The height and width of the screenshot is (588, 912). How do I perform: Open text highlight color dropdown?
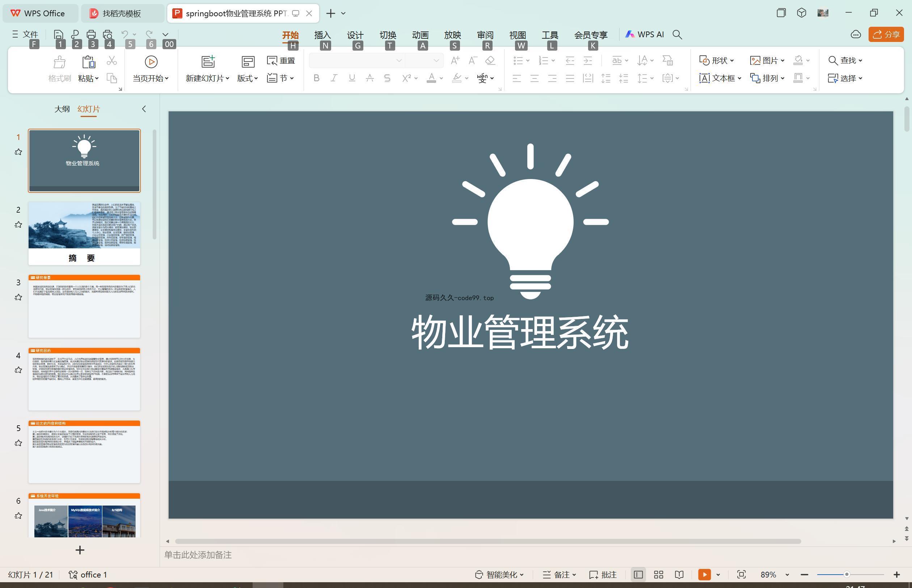point(466,78)
